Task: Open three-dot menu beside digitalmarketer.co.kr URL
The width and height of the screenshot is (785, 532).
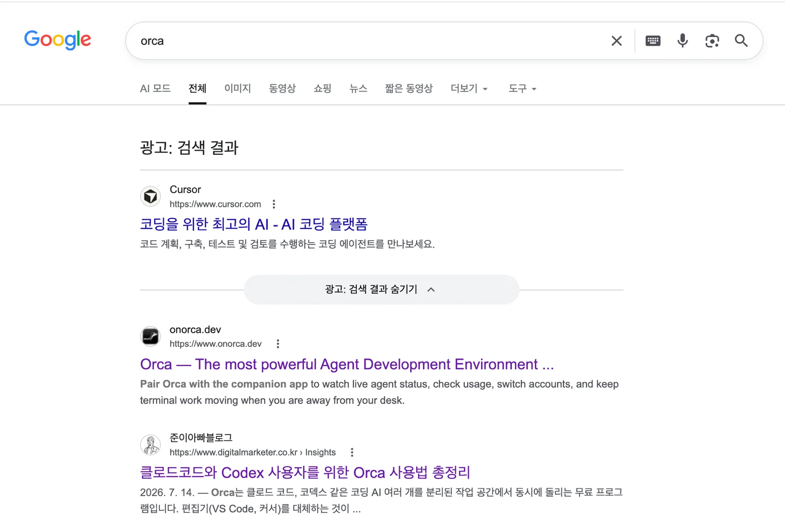Action: tap(352, 453)
